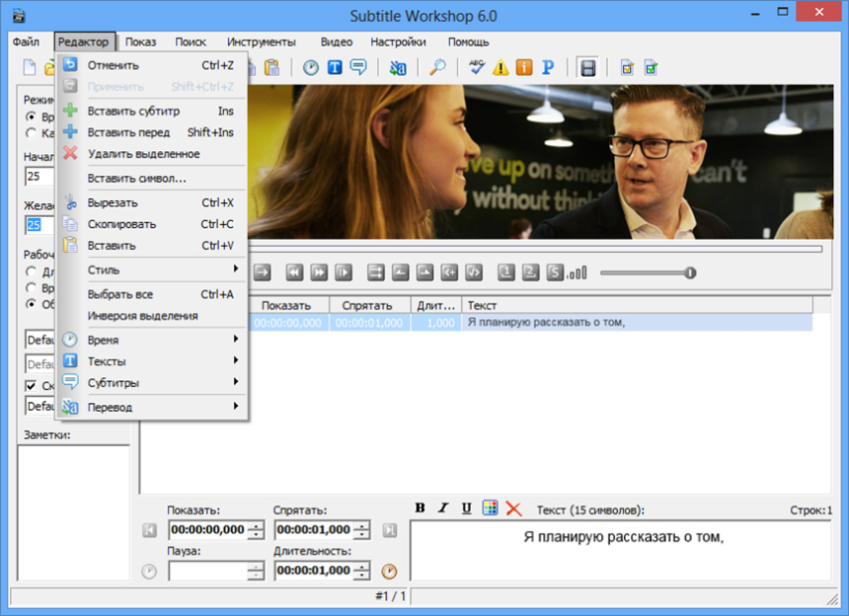Viewport: 849px width, 616px height.
Task: Click the speech bubble subtitles toolbar icon
Action: pos(358,68)
